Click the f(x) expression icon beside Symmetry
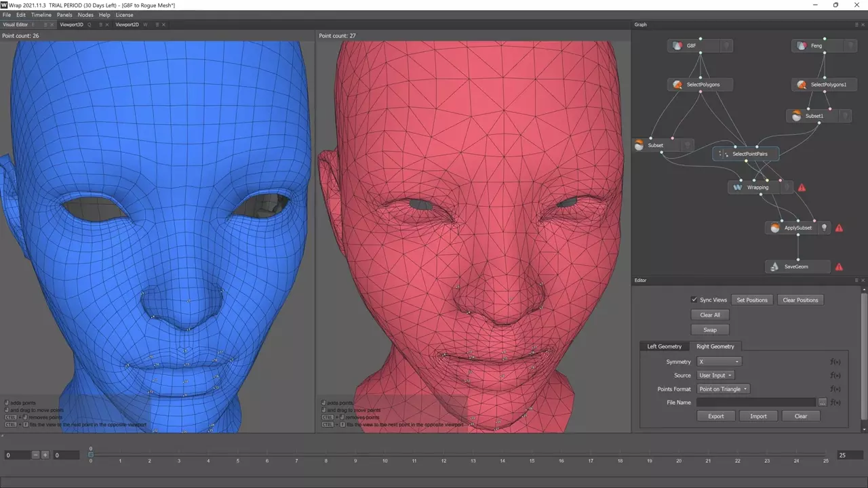 835,362
